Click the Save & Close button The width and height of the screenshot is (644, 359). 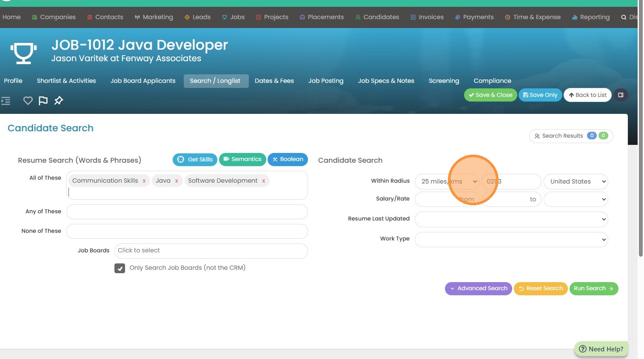490,95
